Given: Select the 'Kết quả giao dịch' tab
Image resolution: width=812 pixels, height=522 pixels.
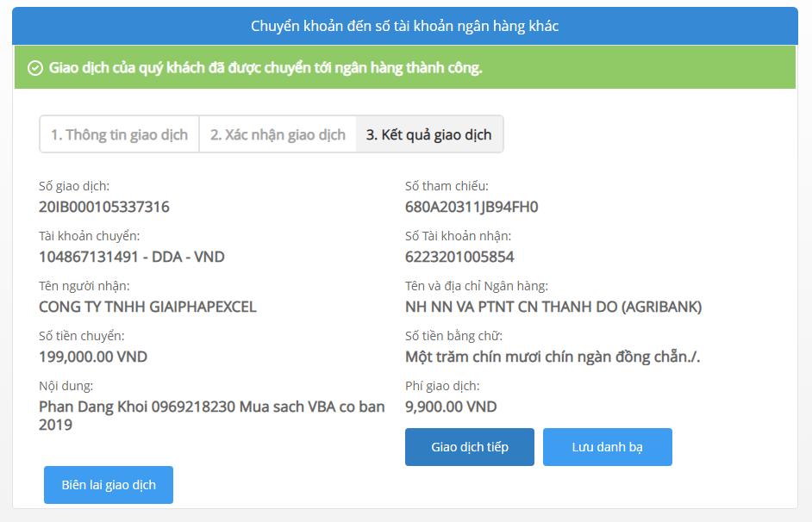Looking at the screenshot, I should click(428, 134).
